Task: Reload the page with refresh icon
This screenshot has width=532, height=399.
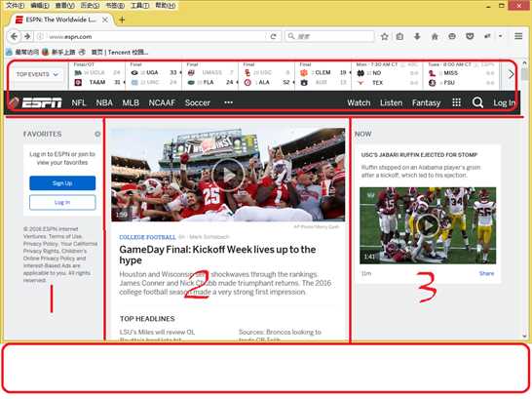Action: (273, 36)
